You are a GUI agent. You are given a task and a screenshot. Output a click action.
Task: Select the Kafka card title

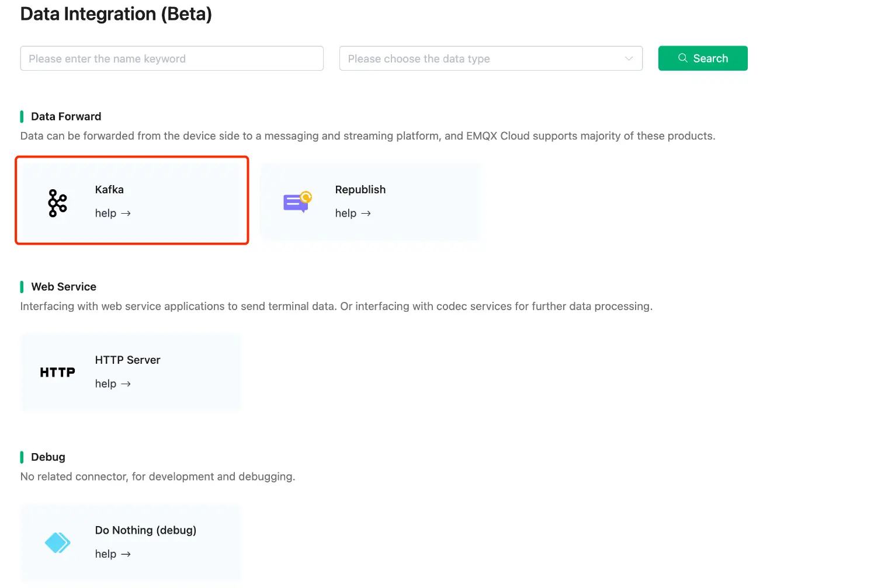[109, 190]
